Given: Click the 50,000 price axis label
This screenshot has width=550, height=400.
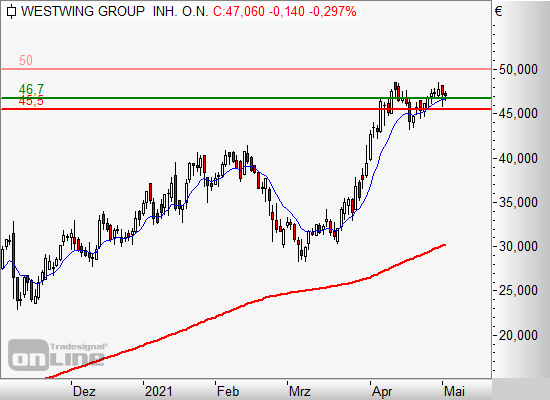Looking at the screenshot, I should [x=518, y=69].
